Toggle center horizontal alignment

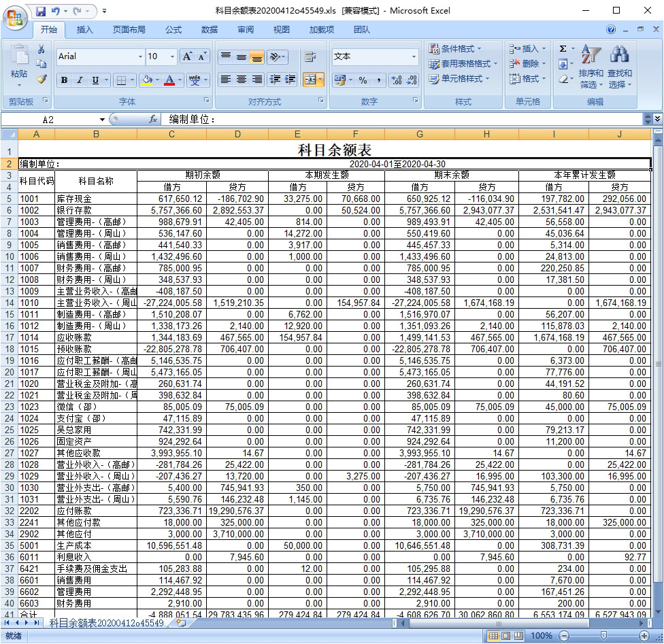[x=241, y=80]
